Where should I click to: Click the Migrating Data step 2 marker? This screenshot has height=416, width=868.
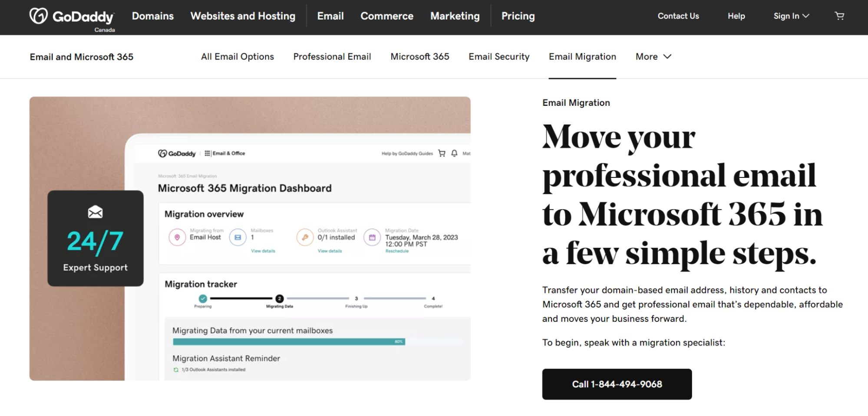[280, 298]
